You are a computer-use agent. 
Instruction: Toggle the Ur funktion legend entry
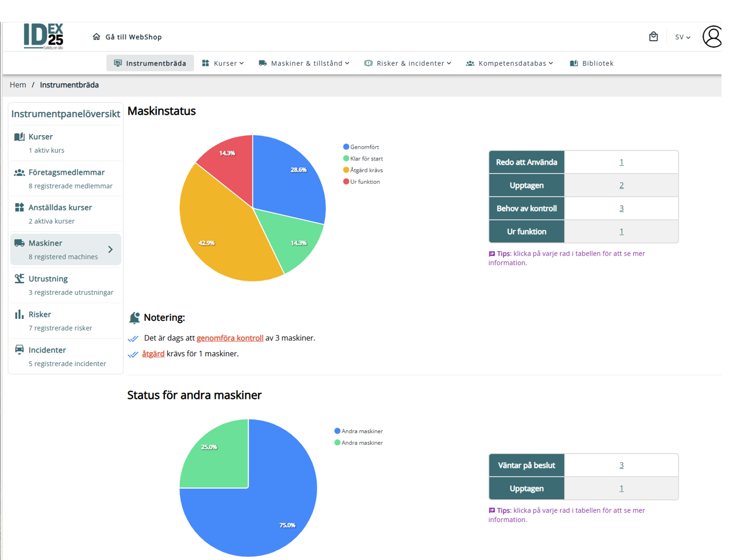click(x=361, y=182)
